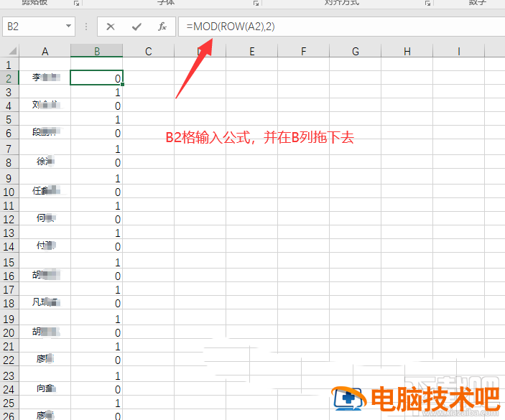Viewport: 505px width, 420px height.
Task: Select cell B2 containing 0
Action: pos(97,78)
